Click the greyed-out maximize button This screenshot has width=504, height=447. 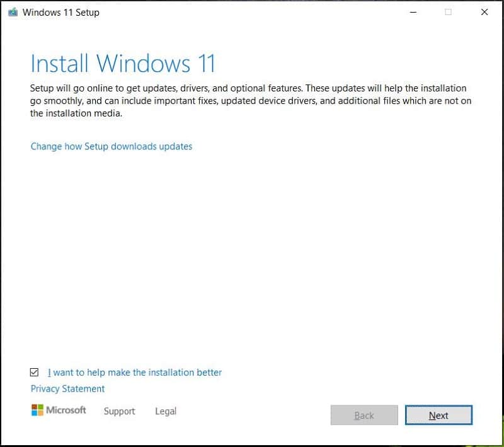coord(448,12)
